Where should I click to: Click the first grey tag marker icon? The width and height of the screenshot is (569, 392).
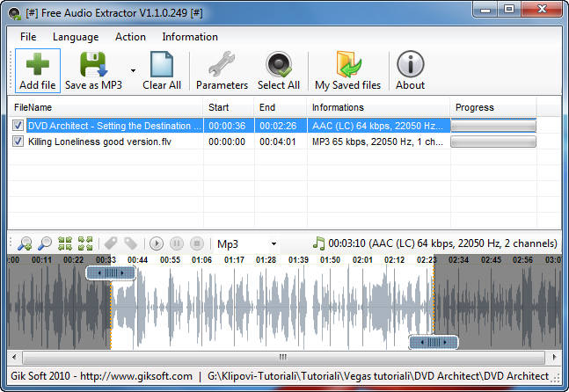pyautogui.click(x=111, y=243)
